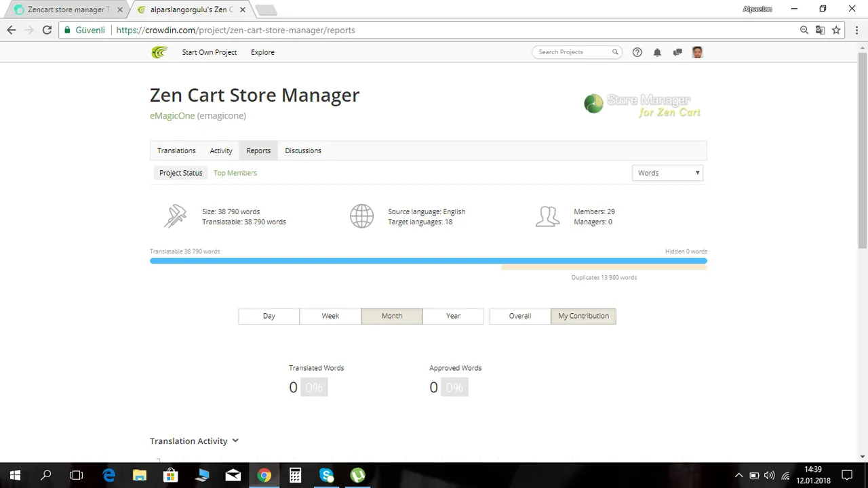Bookmark this page with star icon
The width and height of the screenshot is (868, 488).
click(x=836, y=30)
